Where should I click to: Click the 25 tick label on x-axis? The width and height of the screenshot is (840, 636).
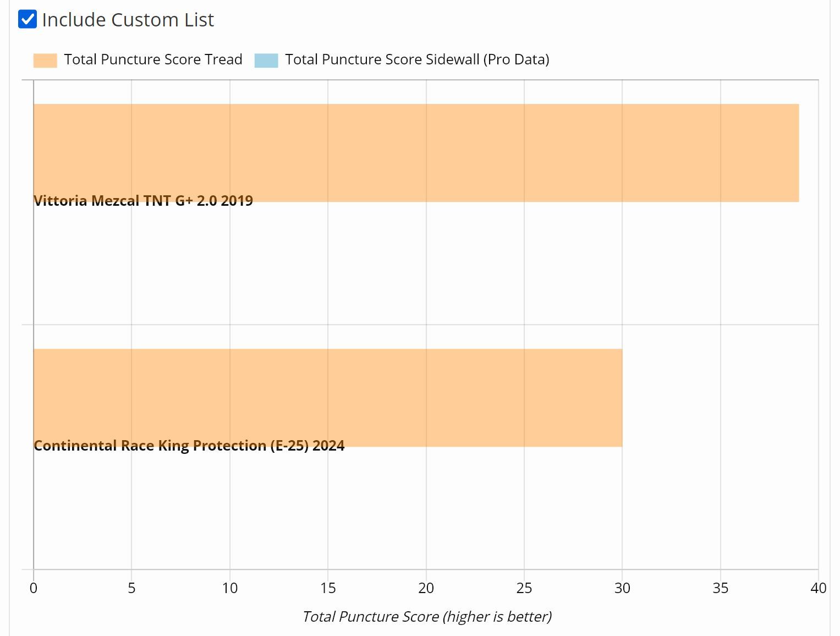coord(524,588)
